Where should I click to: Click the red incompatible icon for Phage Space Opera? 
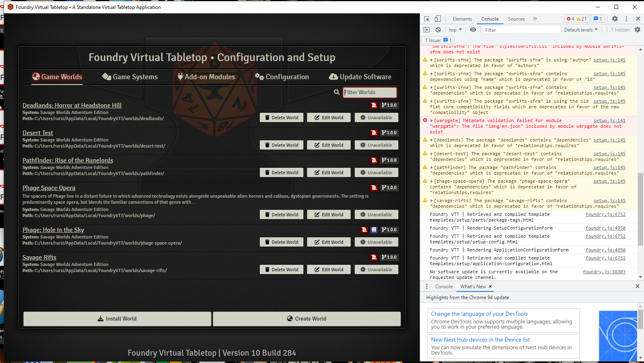pos(374,188)
